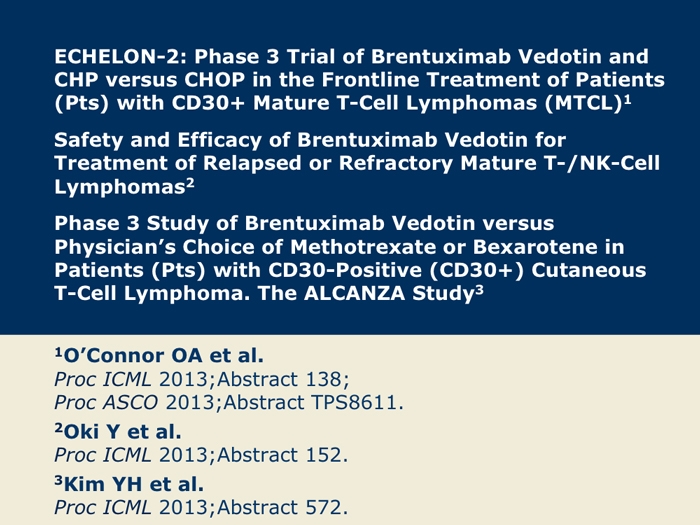Image resolution: width=700 pixels, height=525 pixels.
Task: Click Proc ICML 2013 Abstract 152 citation
Action: [201, 455]
